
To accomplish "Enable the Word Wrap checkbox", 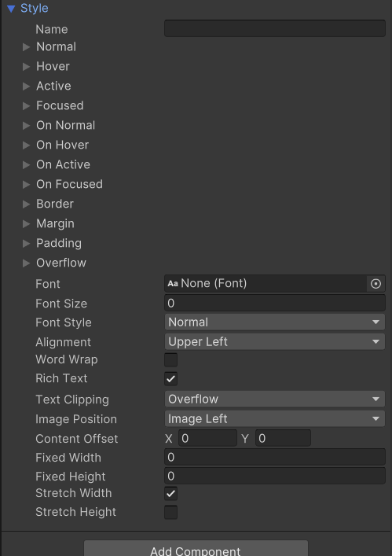I will coord(170,360).
